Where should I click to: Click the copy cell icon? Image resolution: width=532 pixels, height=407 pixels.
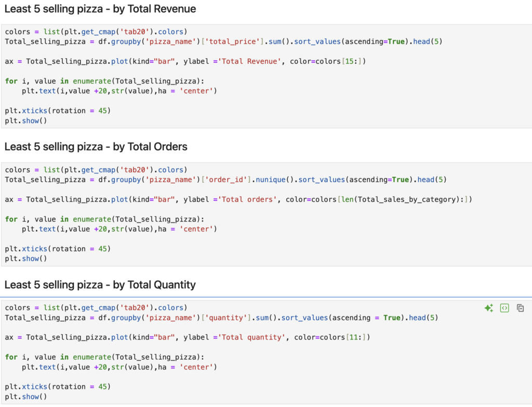520,308
